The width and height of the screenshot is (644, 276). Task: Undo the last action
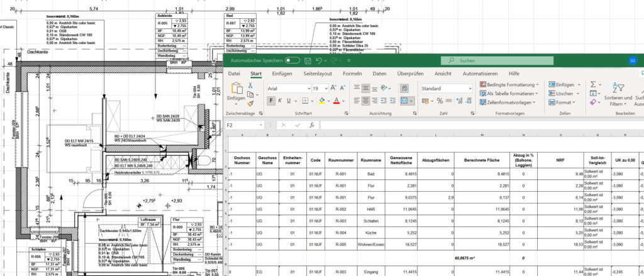point(319,61)
